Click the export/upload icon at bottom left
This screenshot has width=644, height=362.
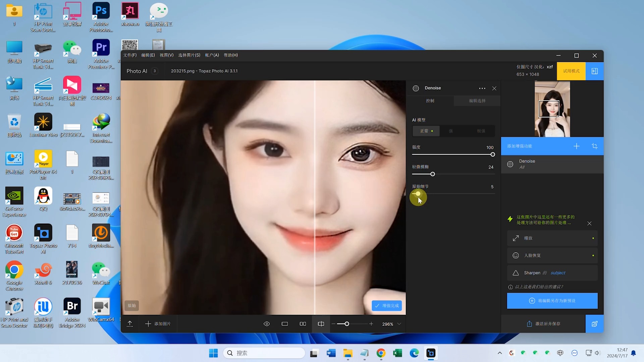130,324
